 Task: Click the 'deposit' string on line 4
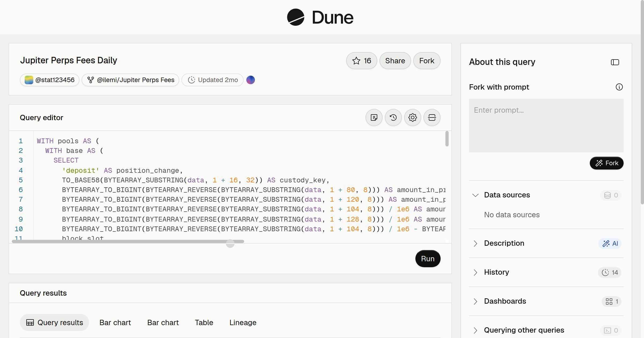click(80, 171)
